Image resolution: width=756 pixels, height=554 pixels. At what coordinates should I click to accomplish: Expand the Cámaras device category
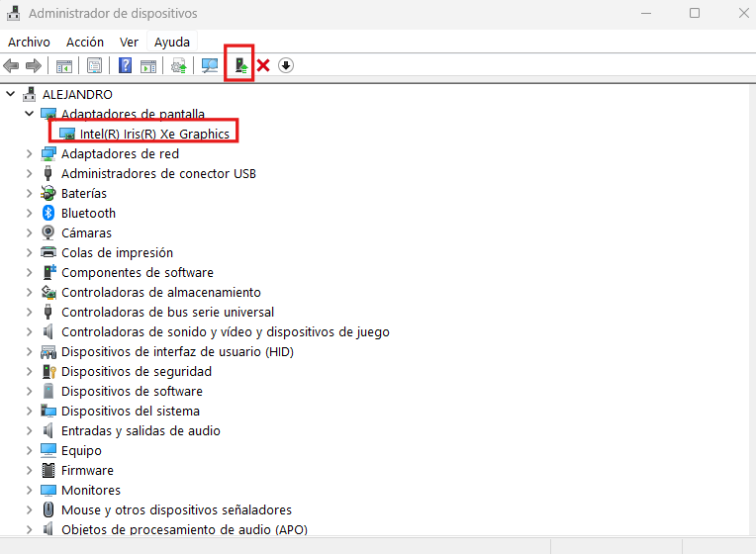pyautogui.click(x=29, y=232)
